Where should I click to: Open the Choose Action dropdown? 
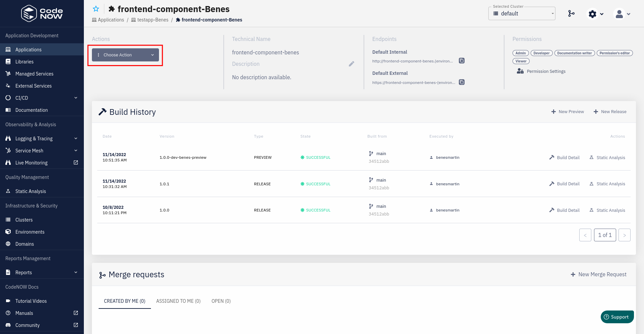[x=125, y=55]
